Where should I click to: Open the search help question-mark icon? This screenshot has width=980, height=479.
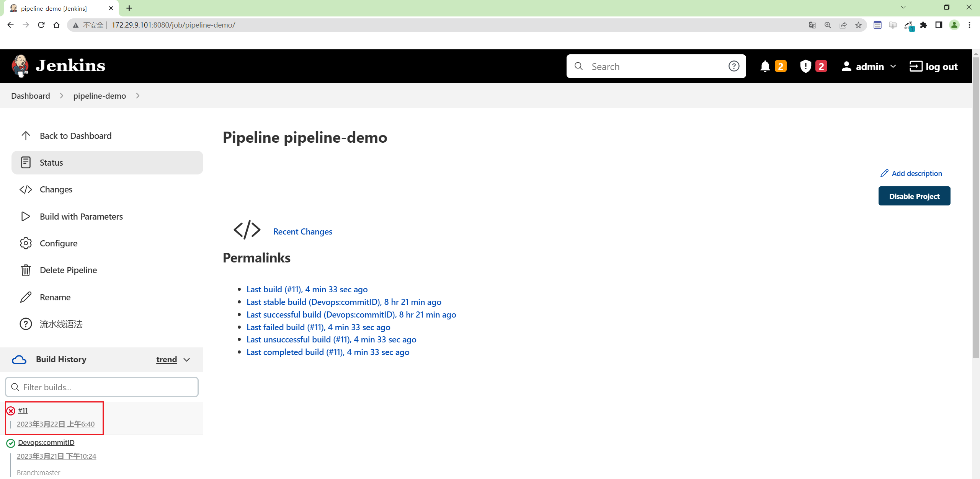coord(733,66)
